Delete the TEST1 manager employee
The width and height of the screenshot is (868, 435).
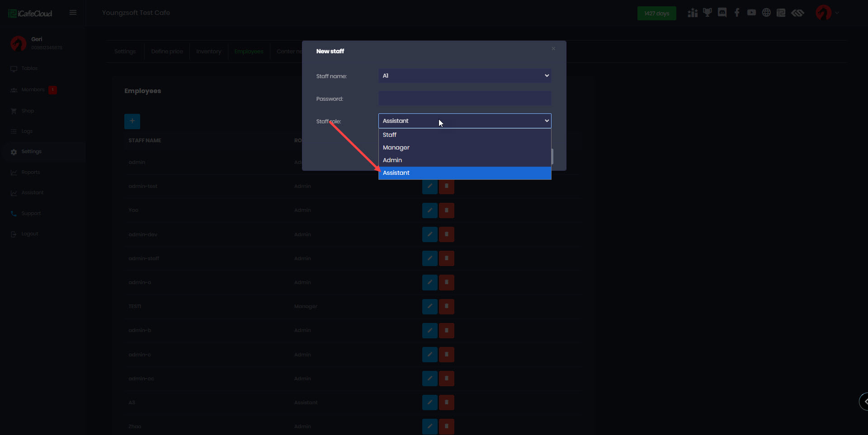[x=447, y=306]
